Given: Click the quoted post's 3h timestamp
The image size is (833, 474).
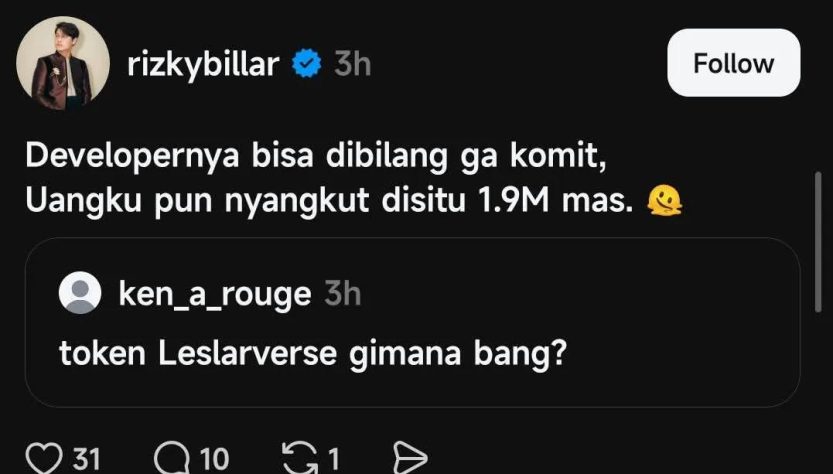Looking at the screenshot, I should pos(343,295).
